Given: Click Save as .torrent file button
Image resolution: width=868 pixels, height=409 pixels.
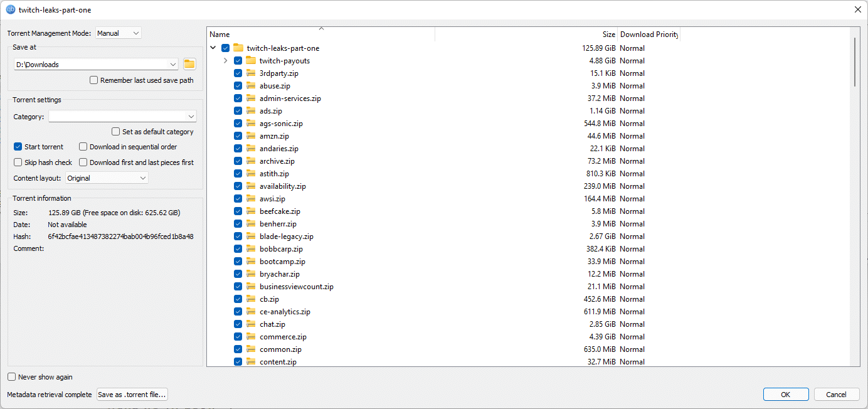Looking at the screenshot, I should tap(132, 395).
